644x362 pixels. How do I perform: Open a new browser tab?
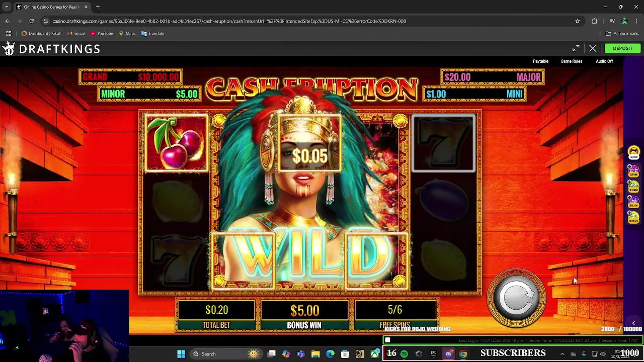click(x=98, y=7)
